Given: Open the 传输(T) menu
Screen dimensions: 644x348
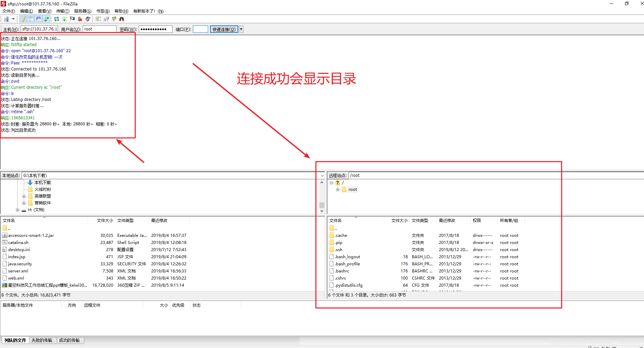Looking at the screenshot, I should pyautogui.click(x=63, y=11).
